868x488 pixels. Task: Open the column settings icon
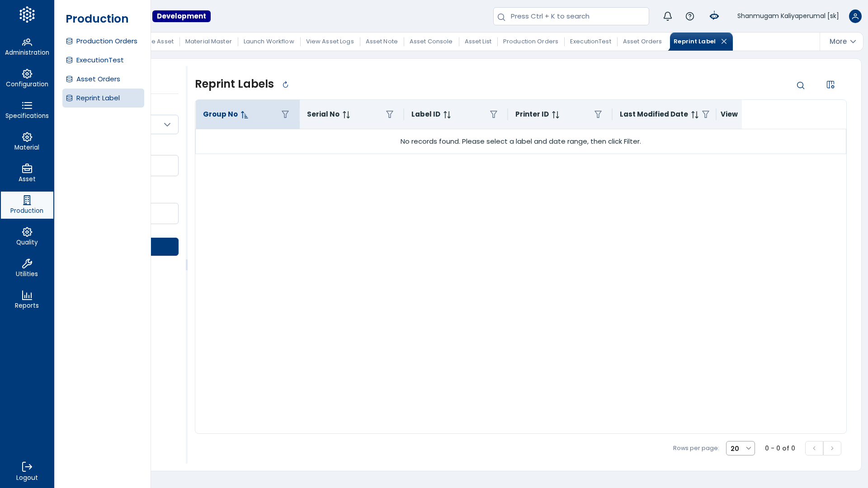(830, 85)
